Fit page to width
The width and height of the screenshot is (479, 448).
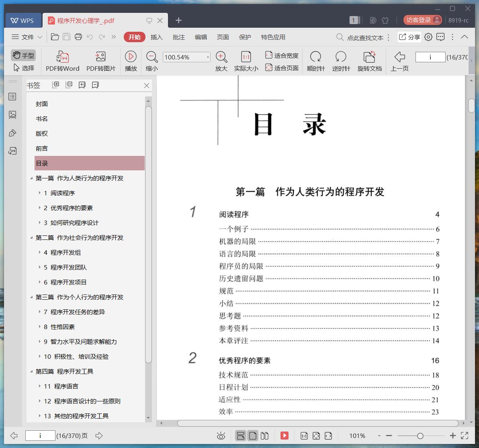click(x=282, y=55)
